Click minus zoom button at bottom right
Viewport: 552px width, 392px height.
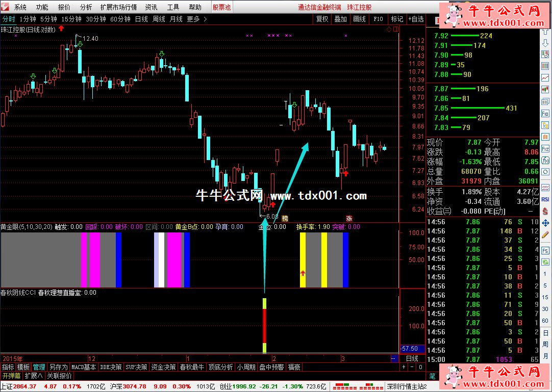tap(412, 367)
